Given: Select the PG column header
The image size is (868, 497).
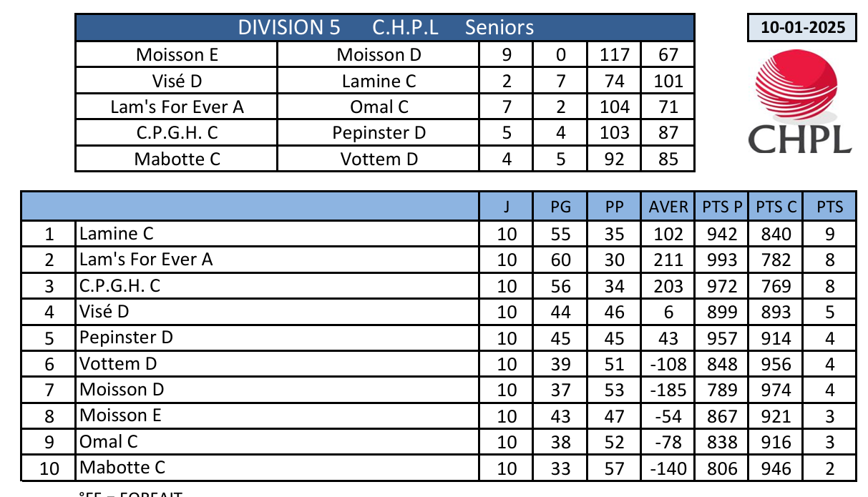Looking at the screenshot, I should click(x=560, y=207).
